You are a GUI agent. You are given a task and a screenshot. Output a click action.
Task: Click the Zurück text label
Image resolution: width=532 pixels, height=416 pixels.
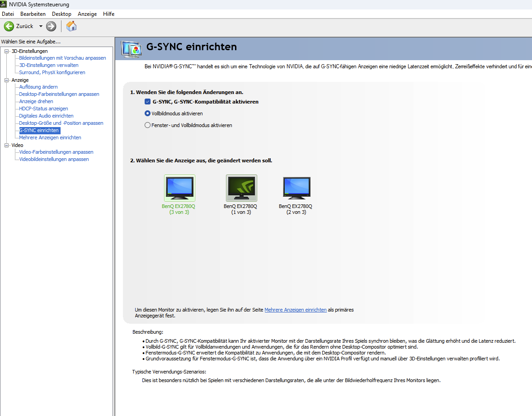[x=25, y=26]
